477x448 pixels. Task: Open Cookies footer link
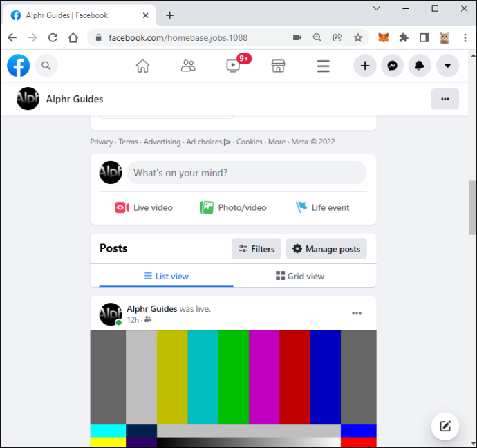[x=249, y=142]
